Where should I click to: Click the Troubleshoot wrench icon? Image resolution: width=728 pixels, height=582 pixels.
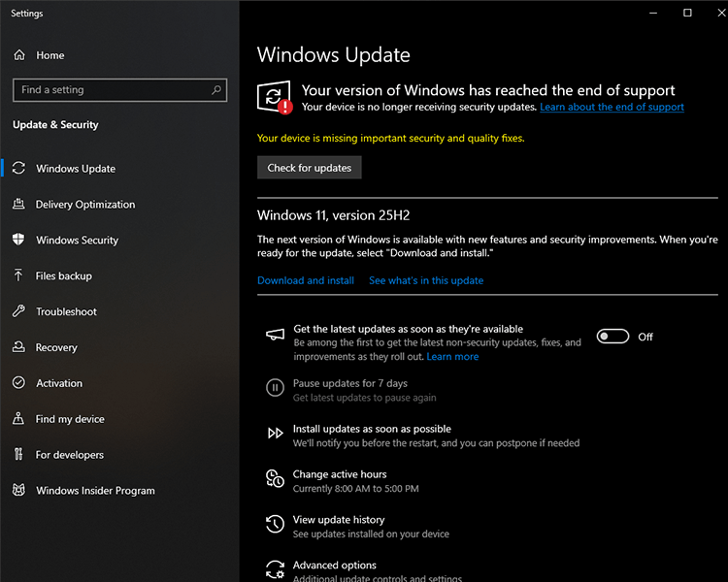[x=18, y=311]
